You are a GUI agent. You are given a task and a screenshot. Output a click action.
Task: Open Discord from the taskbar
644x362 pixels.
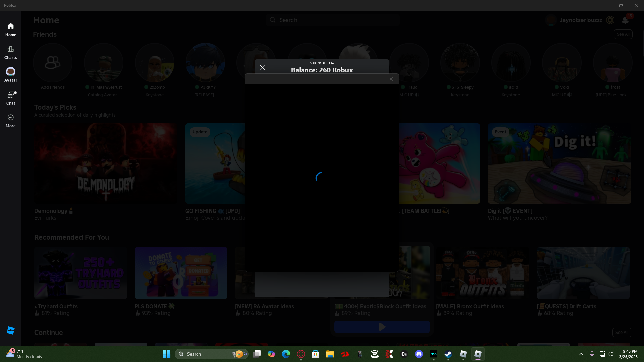click(419, 354)
